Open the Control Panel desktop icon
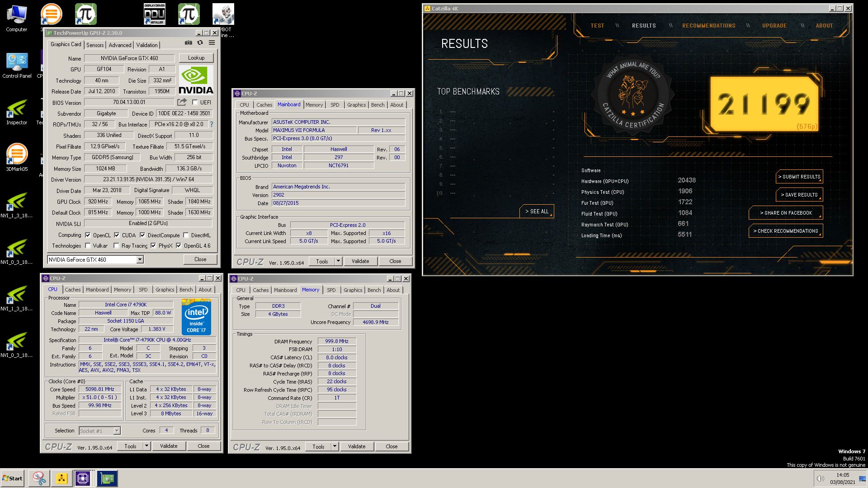This screenshot has height=488, width=868. [17, 65]
